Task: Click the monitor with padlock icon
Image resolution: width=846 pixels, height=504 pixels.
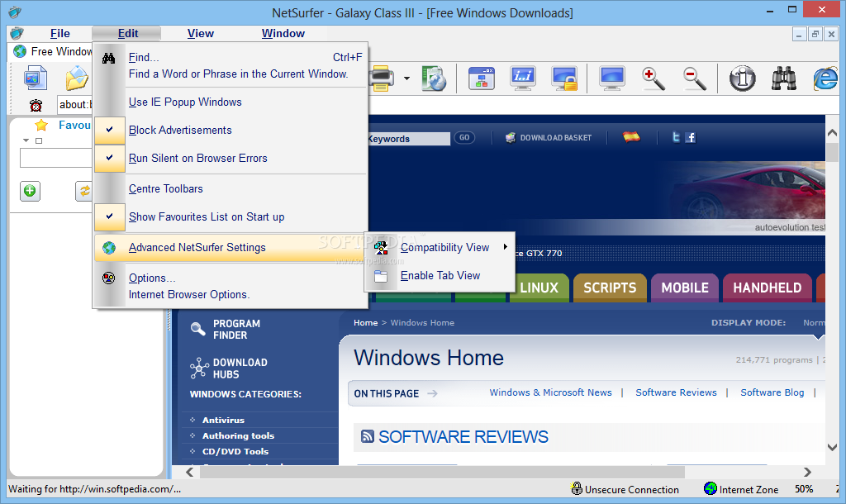Action: click(x=564, y=78)
